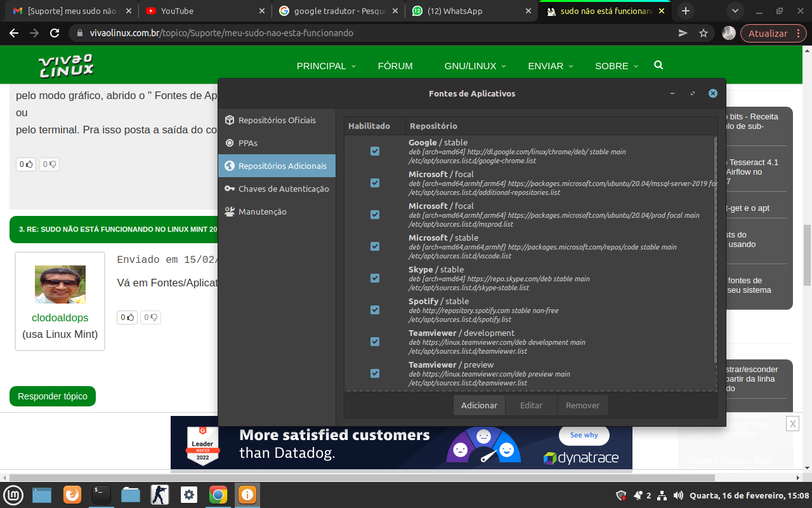Toggle Teamviewer development repository checkbox

point(375,342)
